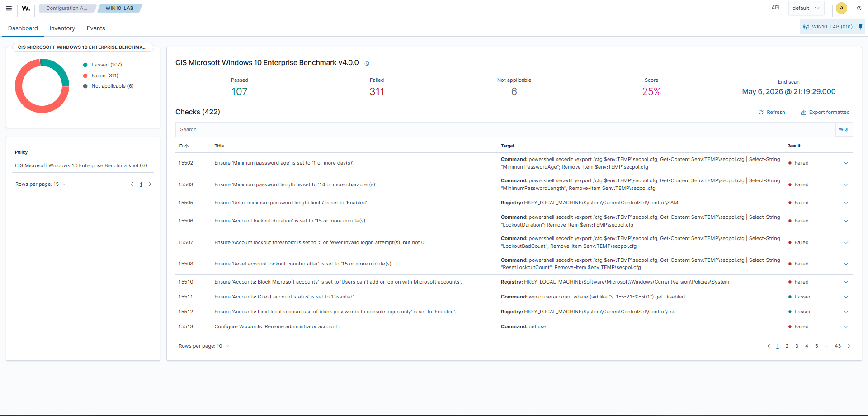Go to checks page 5
The image size is (868, 416).
tap(816, 346)
